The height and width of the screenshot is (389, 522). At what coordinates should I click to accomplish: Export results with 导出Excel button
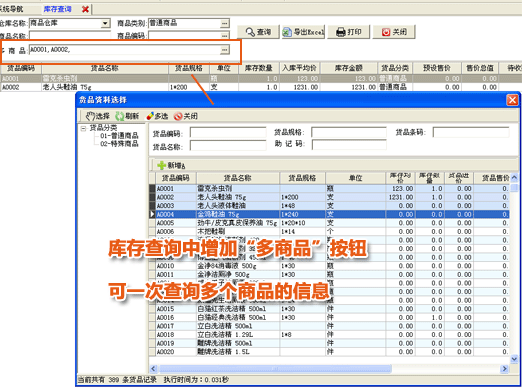click(303, 32)
